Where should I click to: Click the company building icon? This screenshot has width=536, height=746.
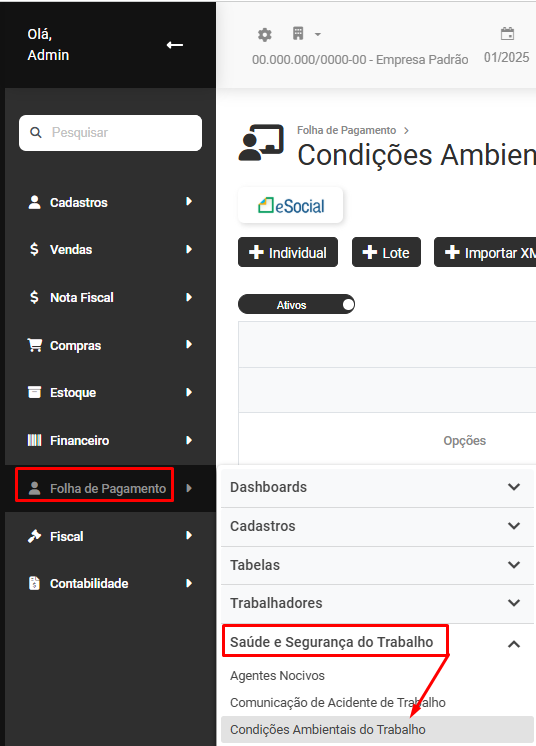[x=298, y=34]
